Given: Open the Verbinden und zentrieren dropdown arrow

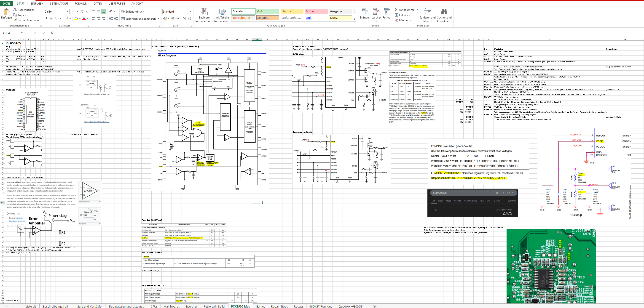Looking at the screenshot, I should coord(159,19).
